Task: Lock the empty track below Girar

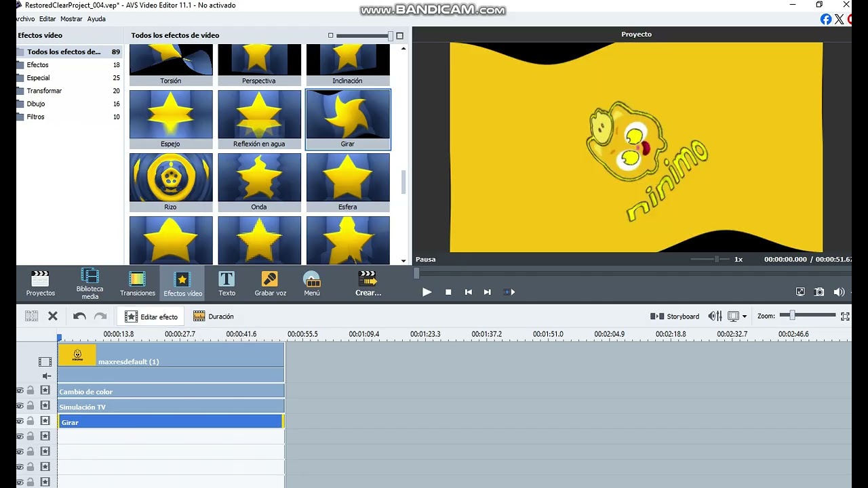Action: click(31, 436)
